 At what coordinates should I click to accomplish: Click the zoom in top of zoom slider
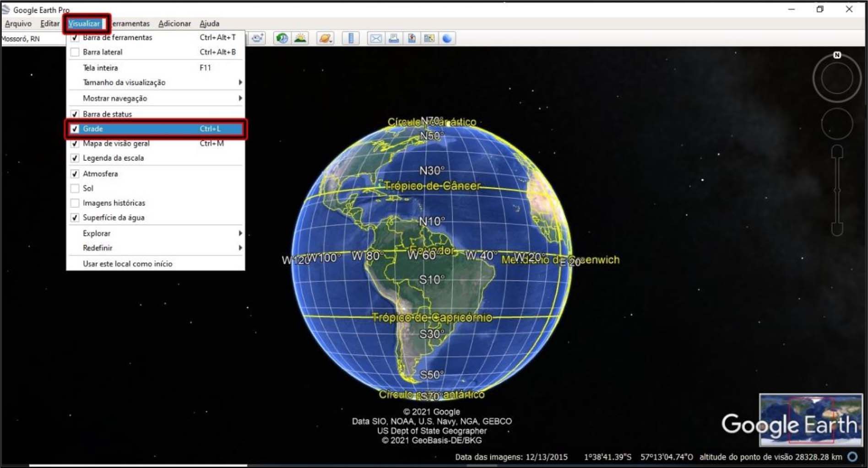point(837,151)
